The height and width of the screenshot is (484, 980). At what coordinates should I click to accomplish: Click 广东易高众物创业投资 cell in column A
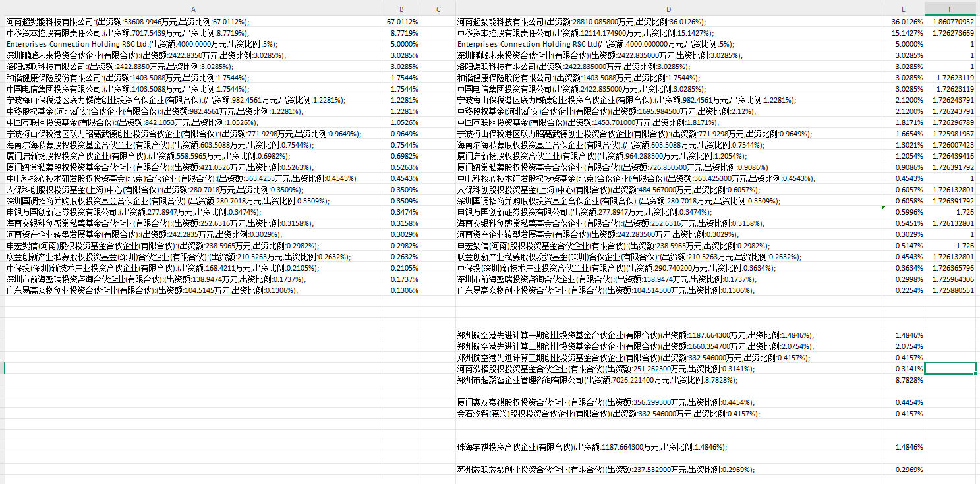coord(193,290)
